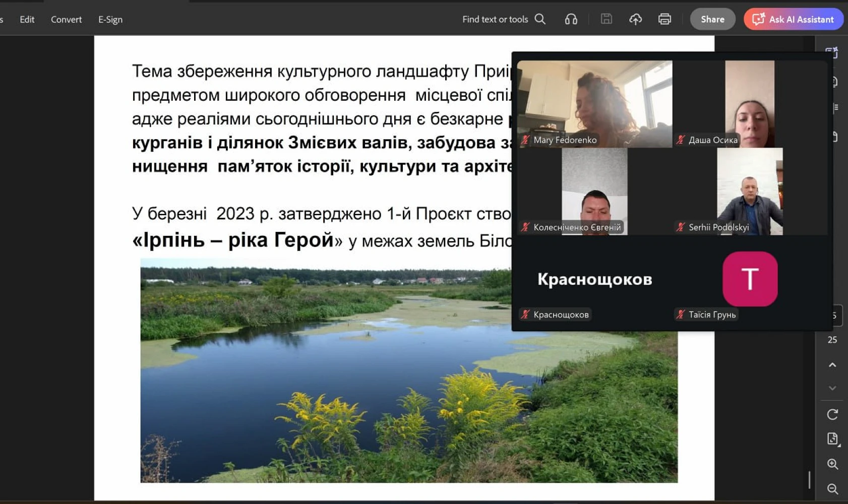Open the E-Sign menu
This screenshot has height=504, width=848.
[110, 19]
